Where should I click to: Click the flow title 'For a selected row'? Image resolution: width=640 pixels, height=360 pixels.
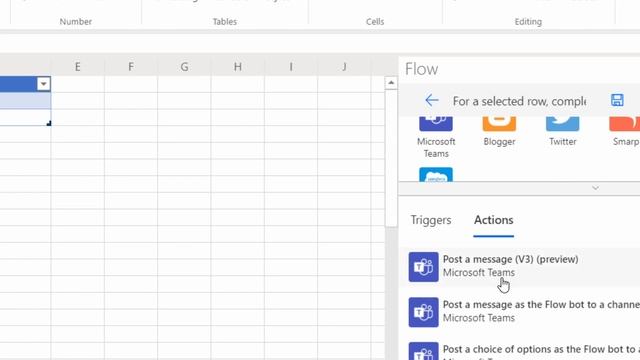[x=519, y=101]
